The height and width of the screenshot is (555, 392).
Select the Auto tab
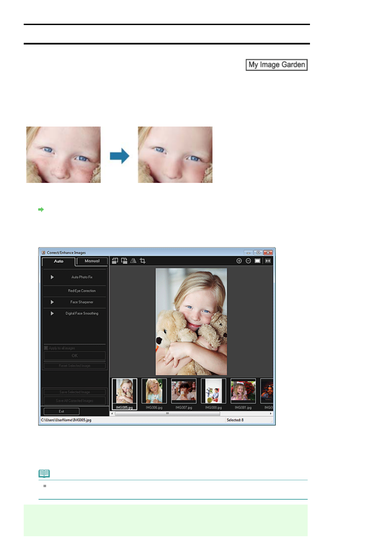click(59, 261)
